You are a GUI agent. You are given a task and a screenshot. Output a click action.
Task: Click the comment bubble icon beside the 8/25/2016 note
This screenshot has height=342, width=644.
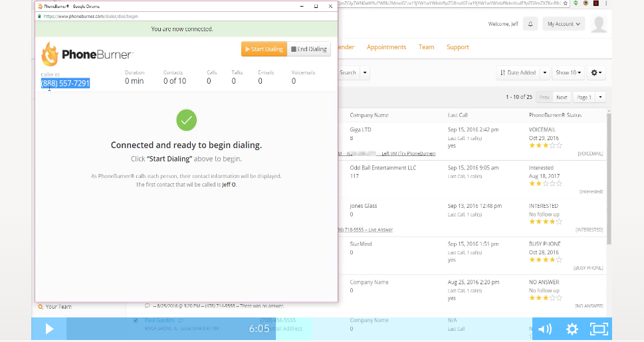click(148, 306)
